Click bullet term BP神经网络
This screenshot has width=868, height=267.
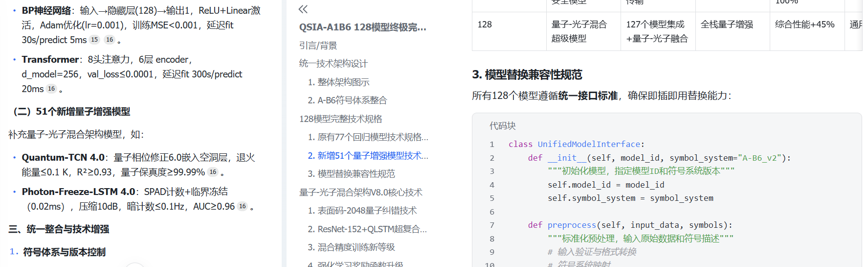(46, 10)
